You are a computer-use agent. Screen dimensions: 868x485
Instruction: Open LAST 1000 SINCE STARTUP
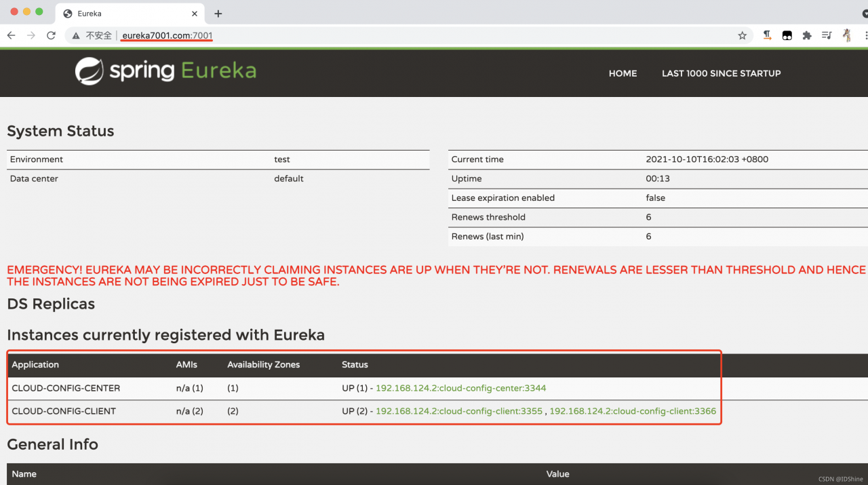[x=721, y=73]
